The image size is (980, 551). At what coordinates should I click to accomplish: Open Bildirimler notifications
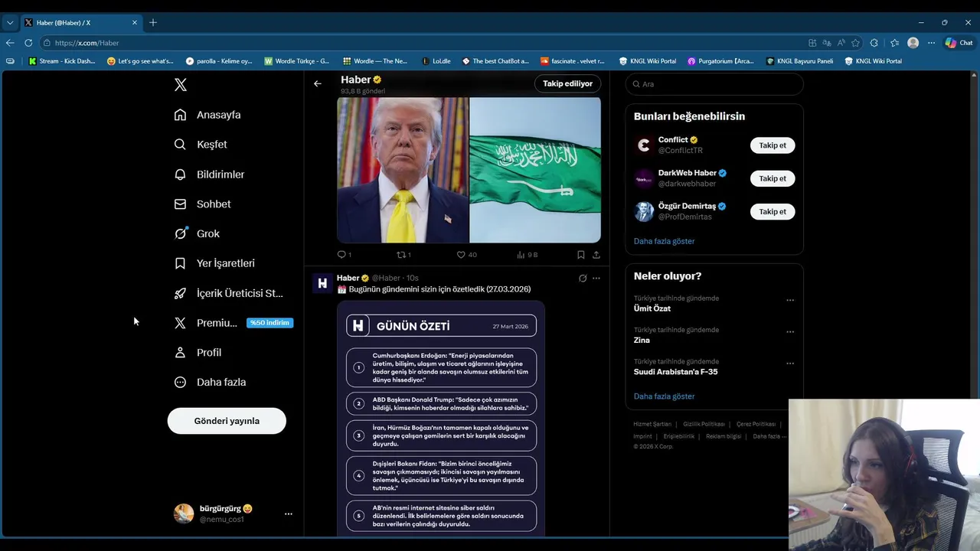(x=209, y=174)
